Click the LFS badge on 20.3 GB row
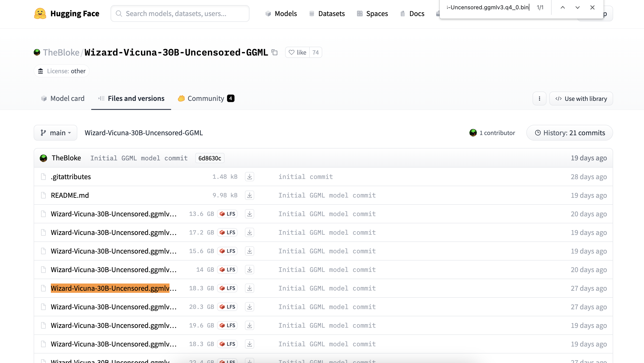644x363 pixels. click(x=227, y=307)
